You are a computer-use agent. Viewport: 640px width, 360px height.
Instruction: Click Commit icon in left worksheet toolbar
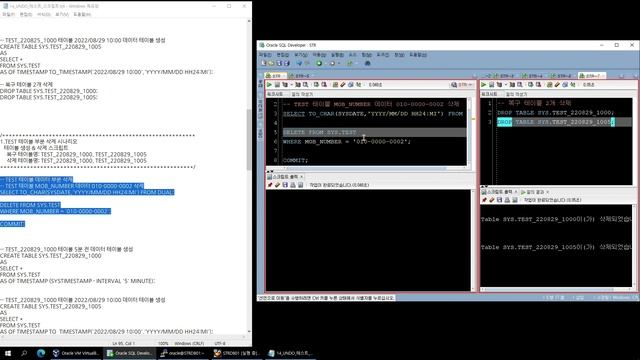(x=316, y=84)
